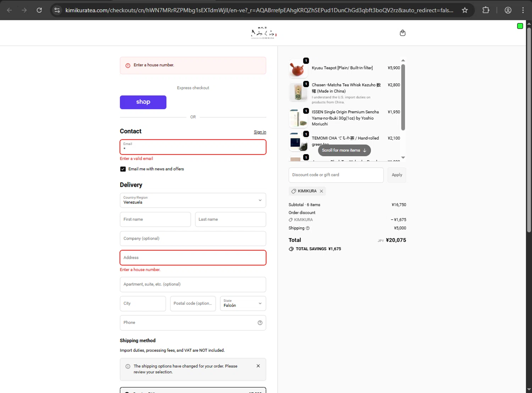Viewport: 532px width, 393px height.
Task: Focus the Last name field
Action: click(231, 219)
